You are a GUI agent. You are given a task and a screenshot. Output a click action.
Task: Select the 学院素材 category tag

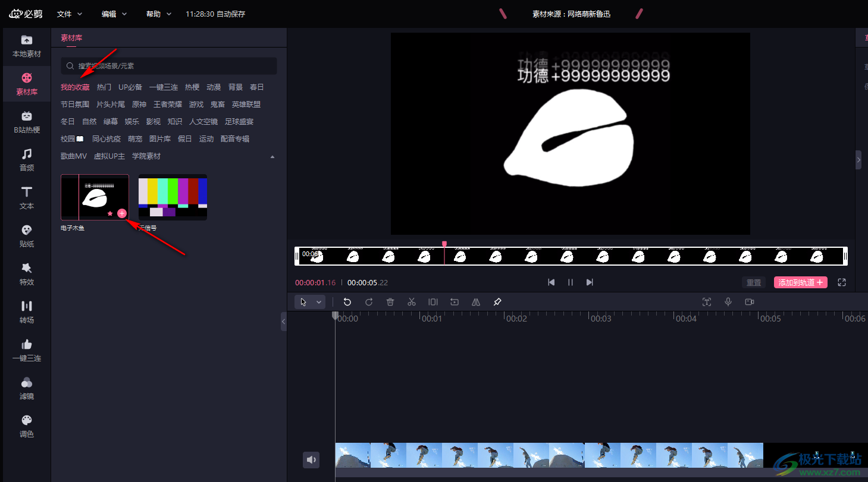pos(146,156)
